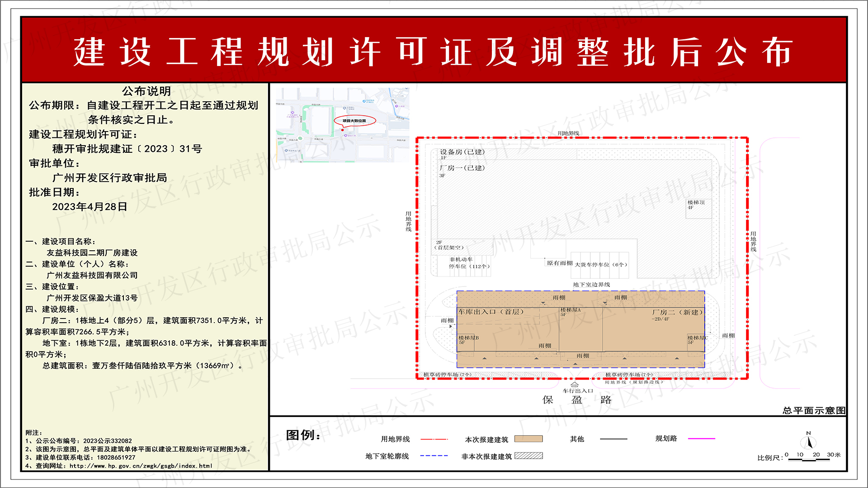Image resolution: width=868 pixels, height=488 pixels.
Task: Click the red project location dot on the inset map
Action: (342, 130)
